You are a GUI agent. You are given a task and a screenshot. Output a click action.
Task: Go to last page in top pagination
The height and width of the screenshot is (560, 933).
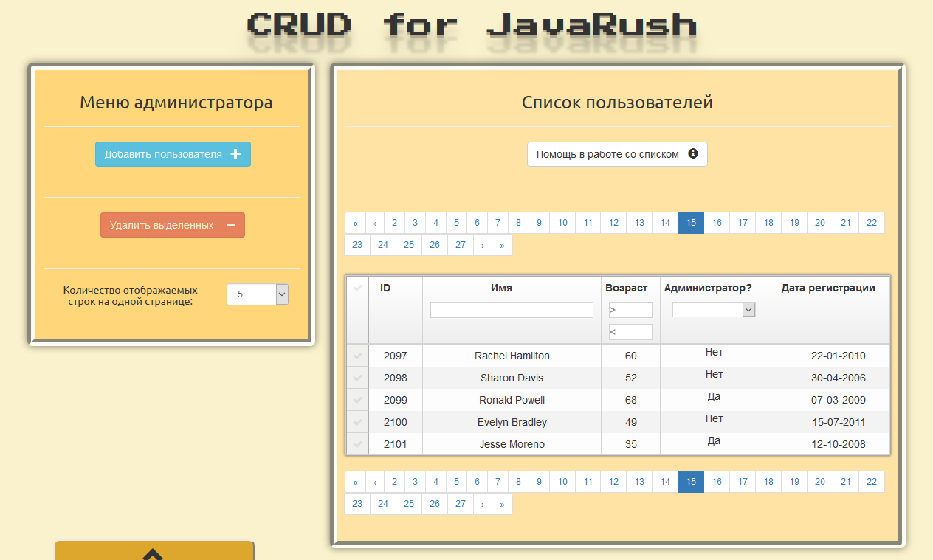coord(502,245)
